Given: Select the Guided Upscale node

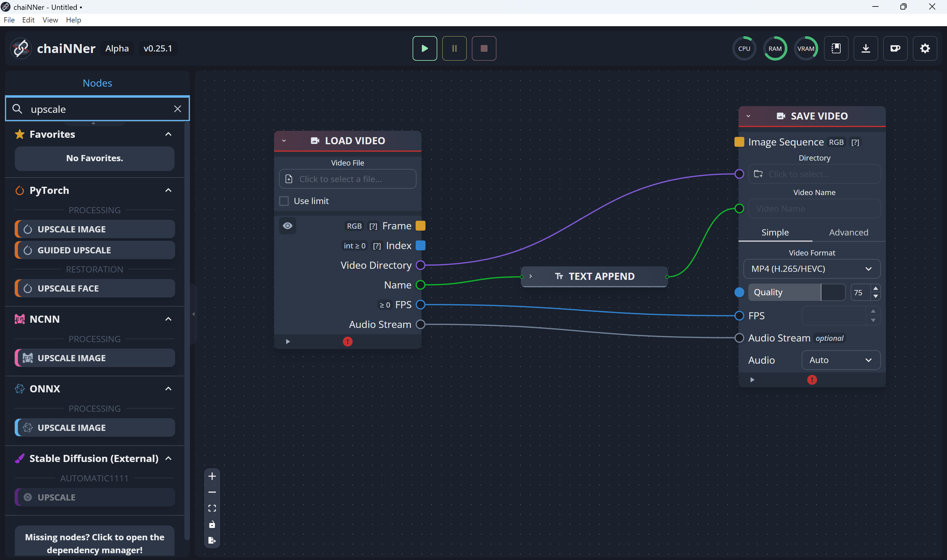Looking at the screenshot, I should click(95, 250).
